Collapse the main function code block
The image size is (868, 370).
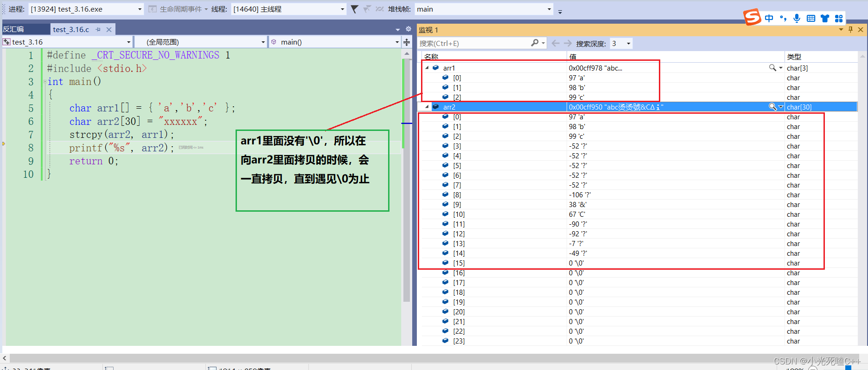click(x=45, y=82)
